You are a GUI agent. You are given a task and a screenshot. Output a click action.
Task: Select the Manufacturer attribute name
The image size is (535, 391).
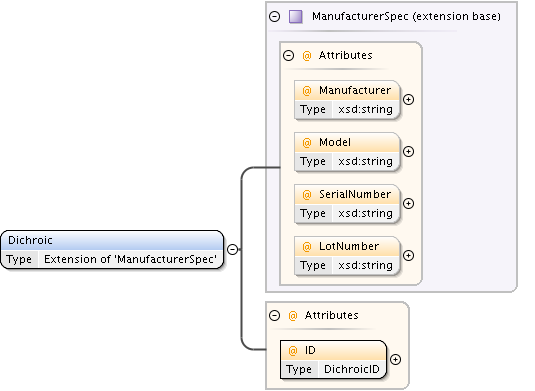coord(355,90)
